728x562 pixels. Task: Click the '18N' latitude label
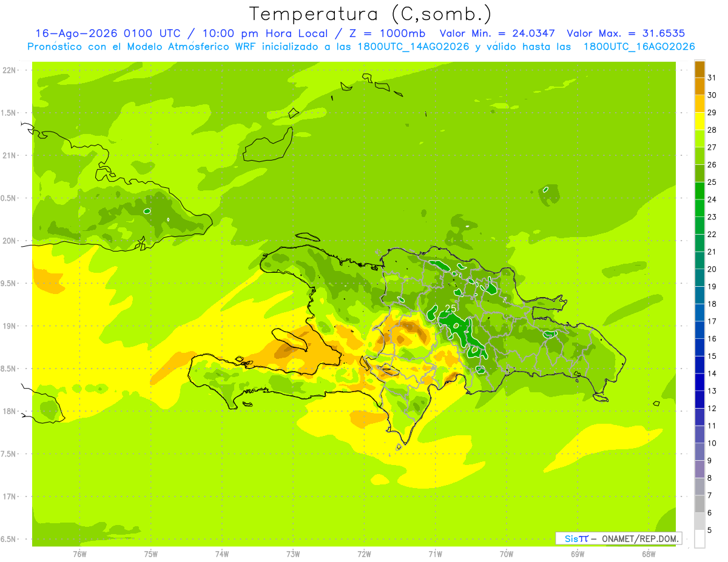click(x=9, y=412)
